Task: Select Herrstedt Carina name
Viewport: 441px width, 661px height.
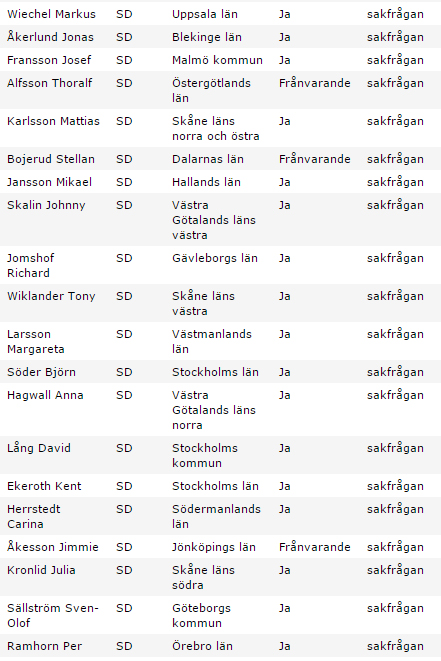Action: 34,516
